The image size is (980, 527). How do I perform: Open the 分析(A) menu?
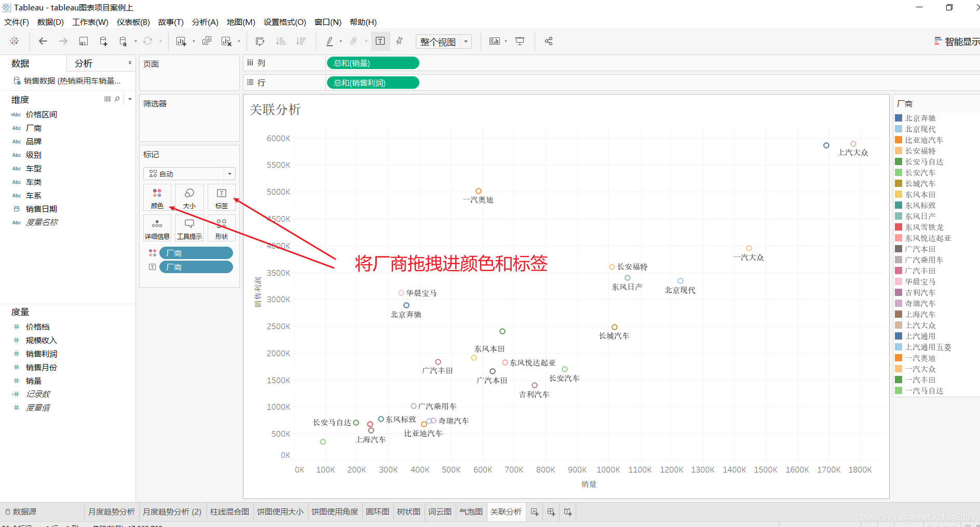pyautogui.click(x=205, y=22)
